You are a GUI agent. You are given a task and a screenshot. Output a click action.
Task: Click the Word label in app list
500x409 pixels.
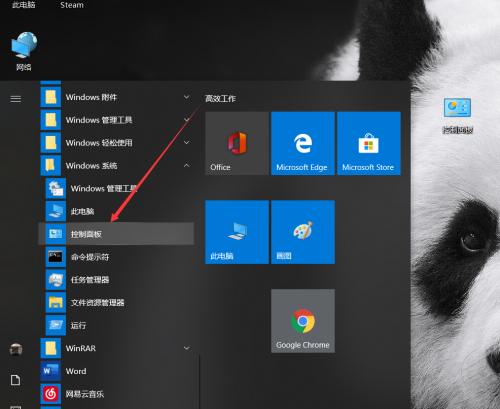point(76,371)
